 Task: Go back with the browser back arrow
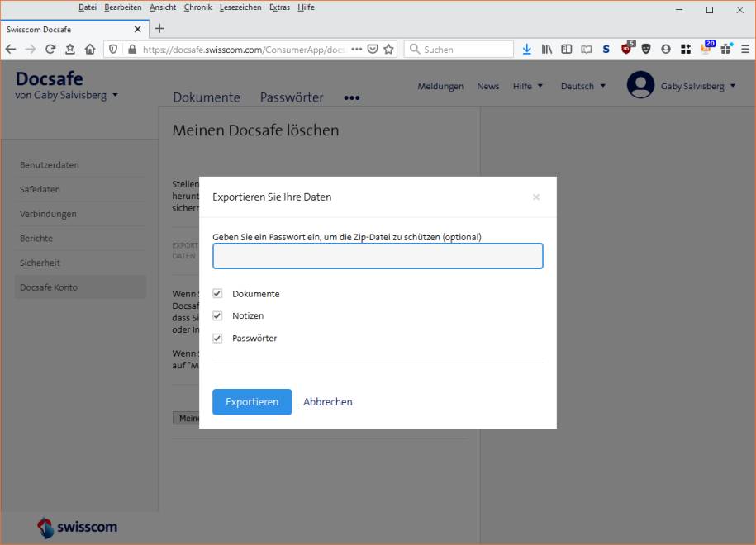[x=11, y=50]
